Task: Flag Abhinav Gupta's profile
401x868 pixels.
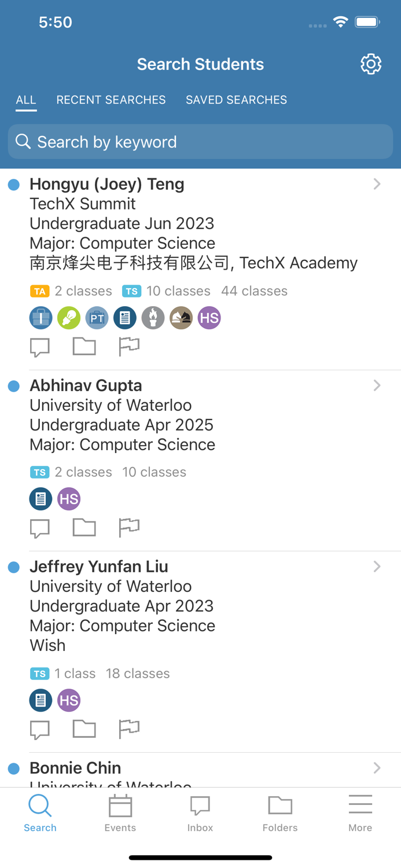Action: tap(128, 527)
